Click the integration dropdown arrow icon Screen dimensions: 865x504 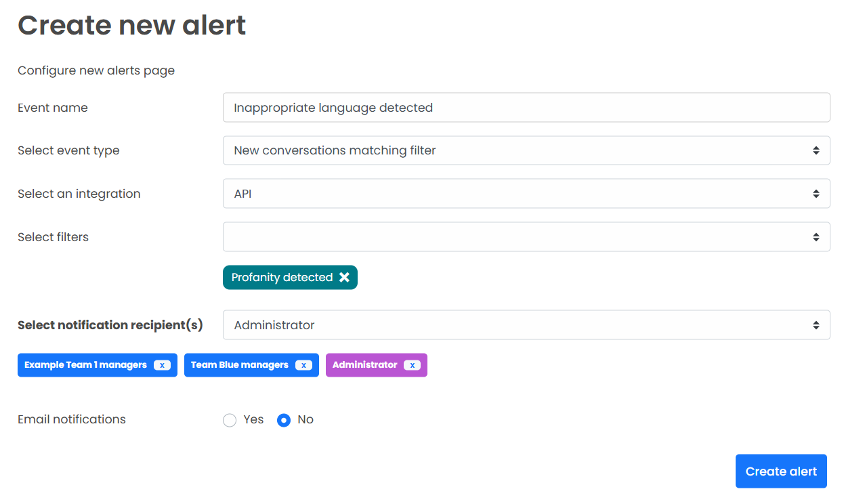click(816, 194)
